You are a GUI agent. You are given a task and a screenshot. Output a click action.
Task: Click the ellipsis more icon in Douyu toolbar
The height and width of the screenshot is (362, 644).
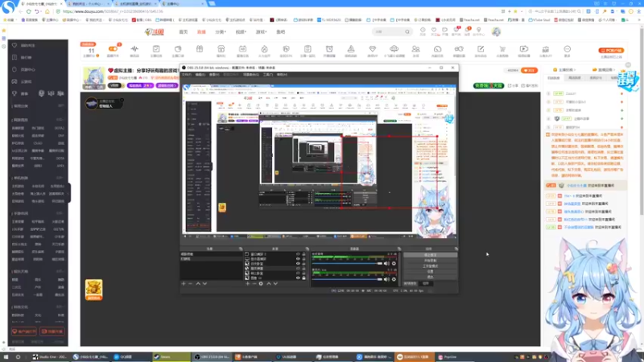(568, 51)
